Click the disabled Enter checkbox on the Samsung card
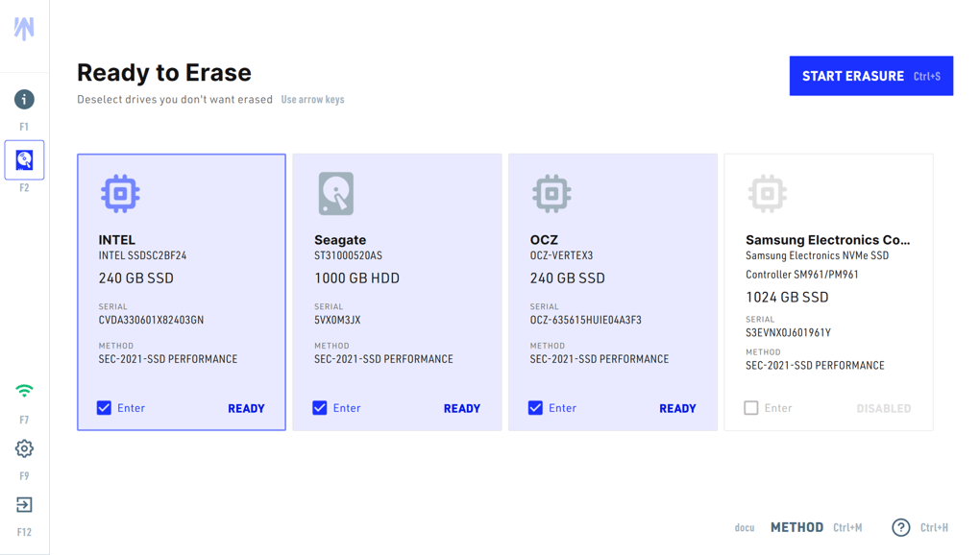This screenshot has height=555, width=980. pos(751,408)
